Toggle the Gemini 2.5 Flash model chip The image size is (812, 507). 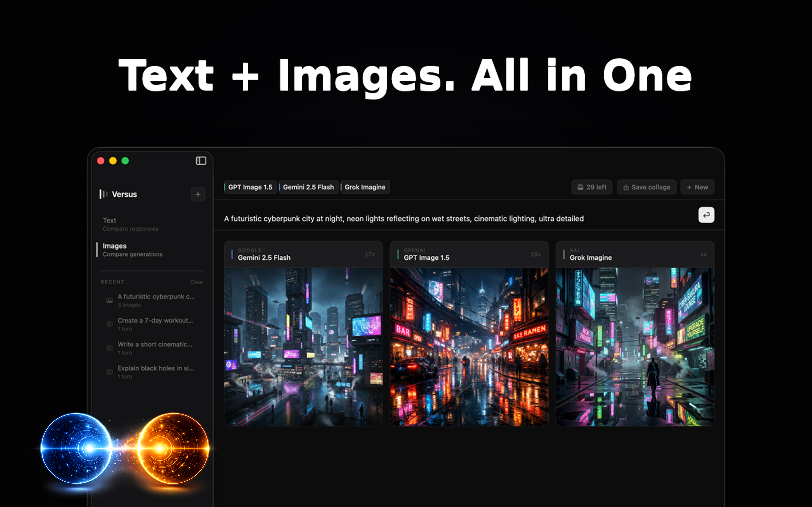coord(308,187)
